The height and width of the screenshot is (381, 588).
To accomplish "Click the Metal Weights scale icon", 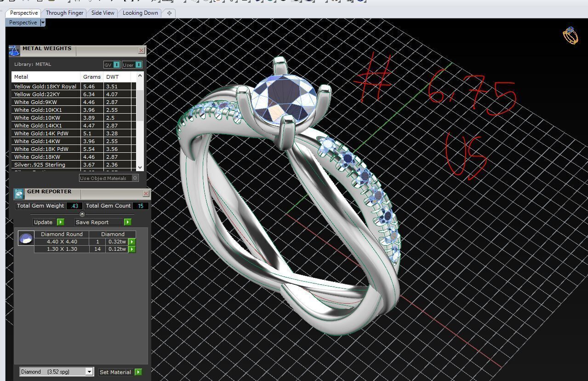I will pos(14,51).
